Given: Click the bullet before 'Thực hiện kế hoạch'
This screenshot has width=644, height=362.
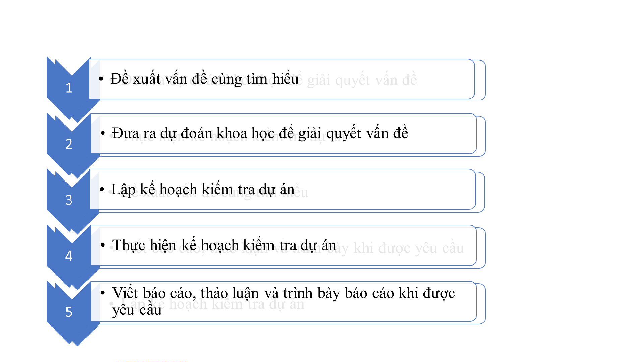Looking at the screenshot, I should click(103, 245).
